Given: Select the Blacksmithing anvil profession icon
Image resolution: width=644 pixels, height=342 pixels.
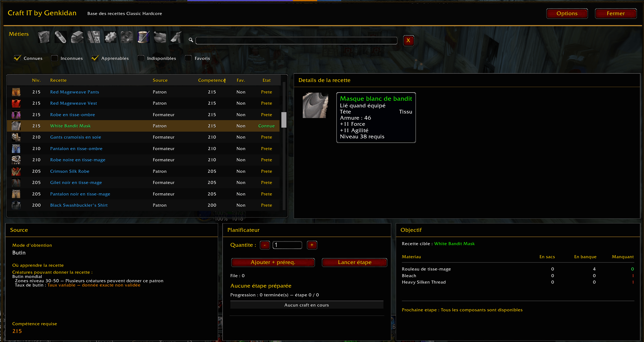Looking at the screenshot, I should [x=77, y=37].
